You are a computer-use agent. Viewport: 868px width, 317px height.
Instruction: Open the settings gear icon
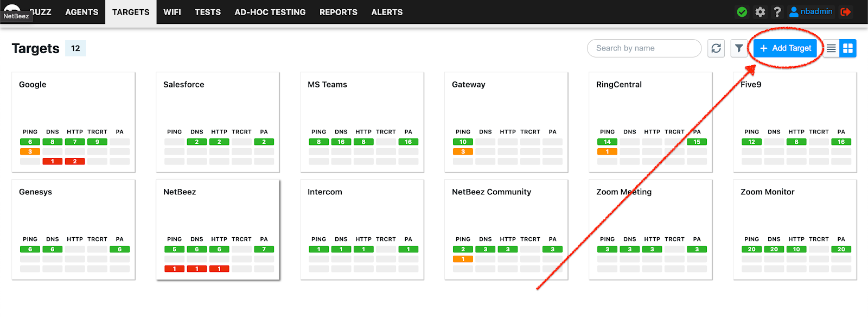pyautogui.click(x=760, y=12)
